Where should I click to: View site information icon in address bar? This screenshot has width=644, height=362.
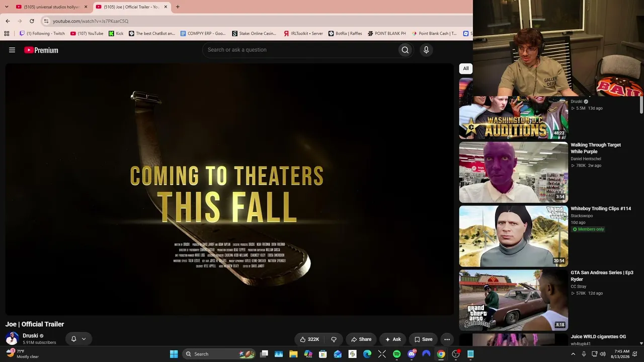[46, 21]
